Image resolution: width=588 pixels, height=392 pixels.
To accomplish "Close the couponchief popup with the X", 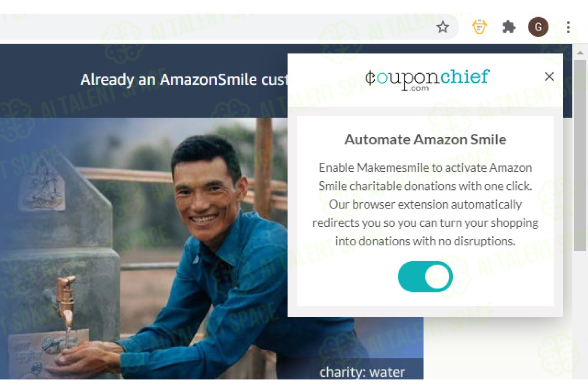I will point(549,76).
